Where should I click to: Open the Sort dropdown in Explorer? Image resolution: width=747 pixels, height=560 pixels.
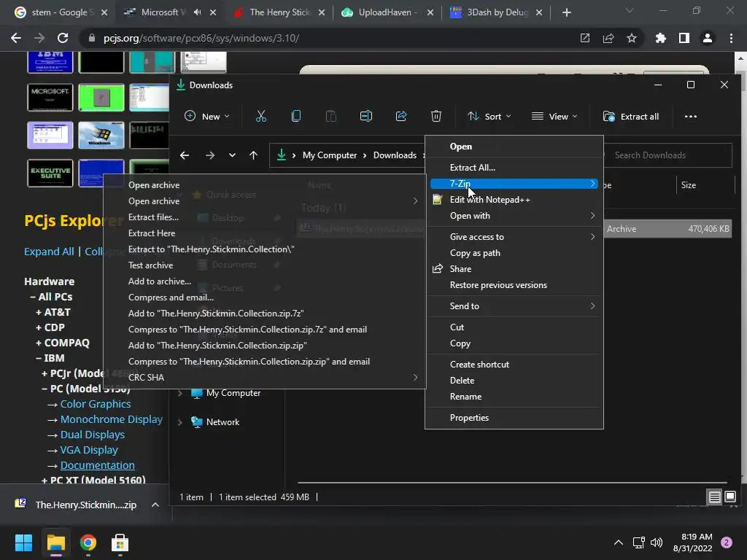489,116
